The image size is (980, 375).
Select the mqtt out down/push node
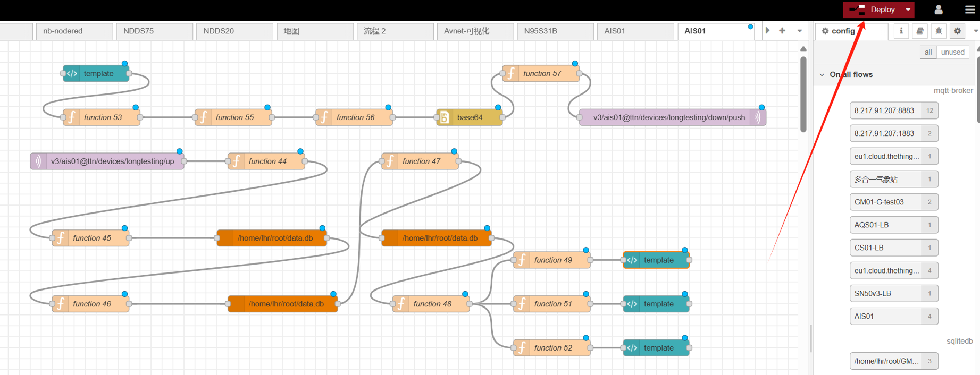pos(673,117)
